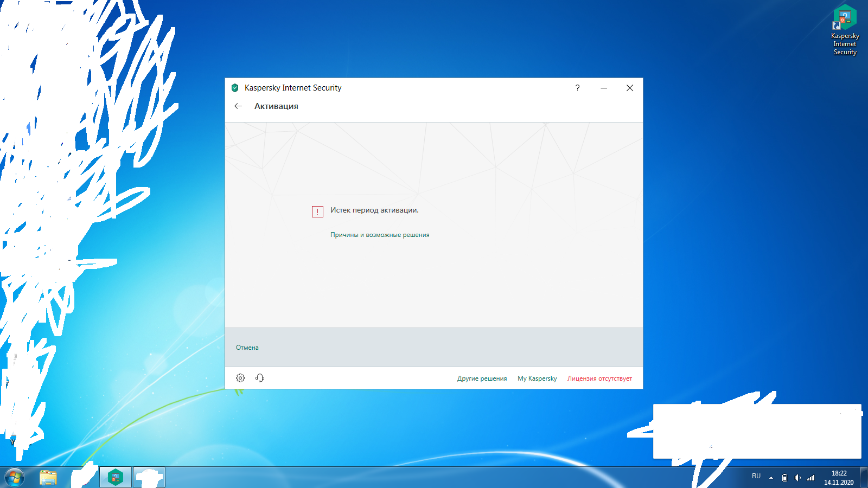This screenshot has height=488, width=868.
Task: Open the Kaspersky support headset icon
Action: tap(260, 378)
